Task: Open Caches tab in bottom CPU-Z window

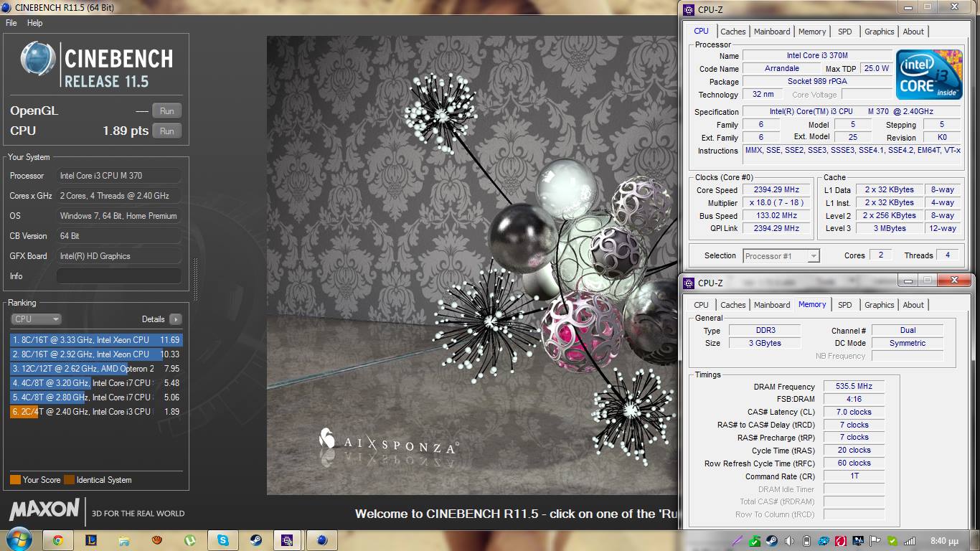Action: pos(733,305)
